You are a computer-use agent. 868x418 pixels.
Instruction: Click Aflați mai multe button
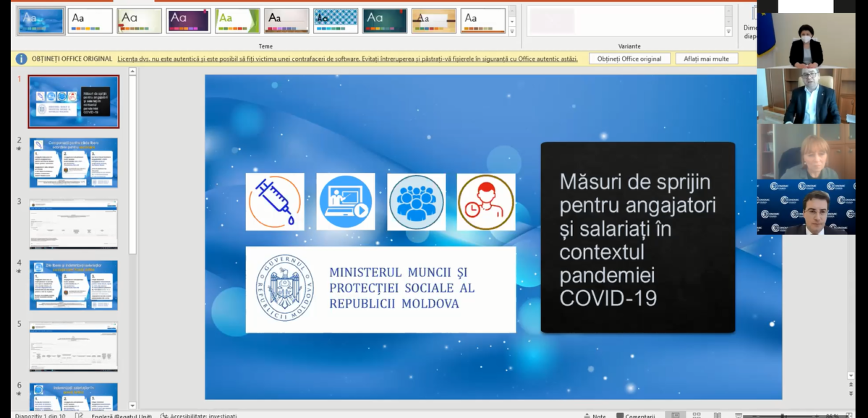707,59
